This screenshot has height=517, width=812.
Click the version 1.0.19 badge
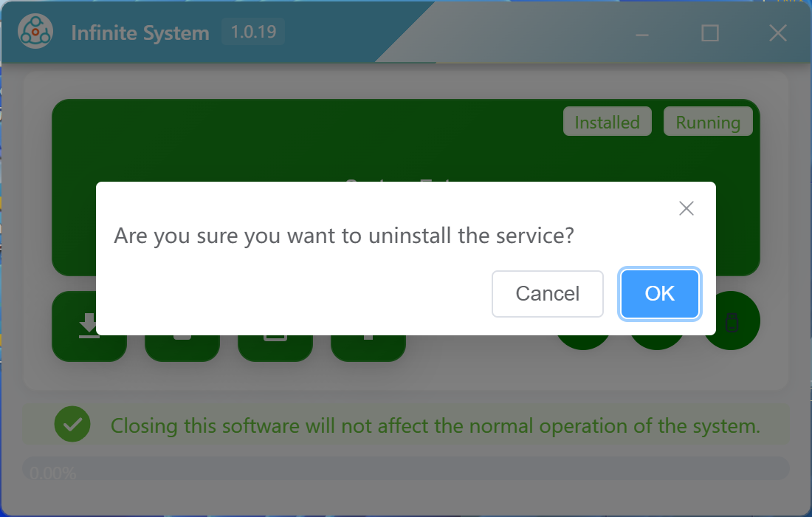(x=253, y=32)
